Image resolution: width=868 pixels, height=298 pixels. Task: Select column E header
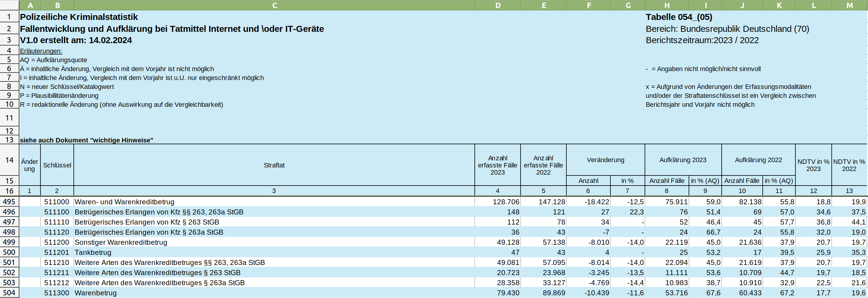543,5
